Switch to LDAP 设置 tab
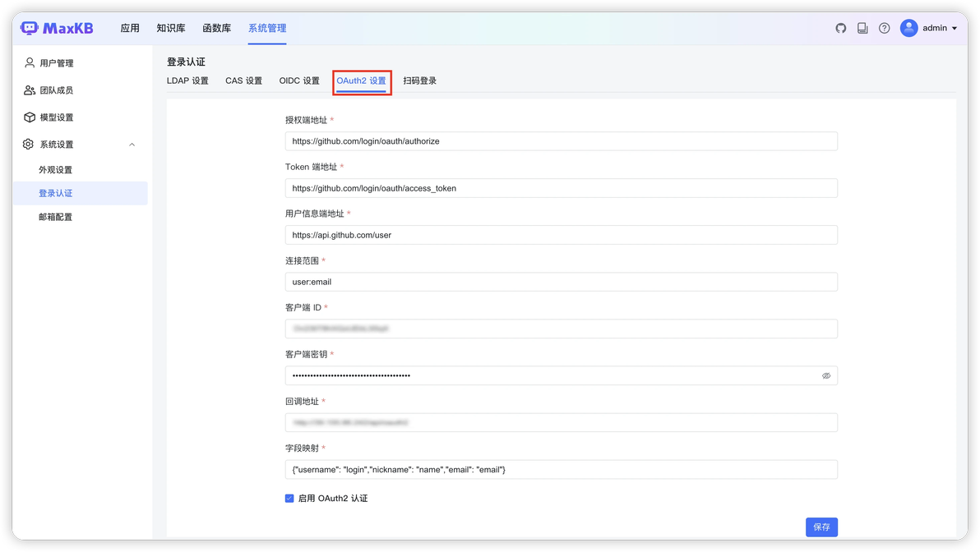 click(187, 80)
